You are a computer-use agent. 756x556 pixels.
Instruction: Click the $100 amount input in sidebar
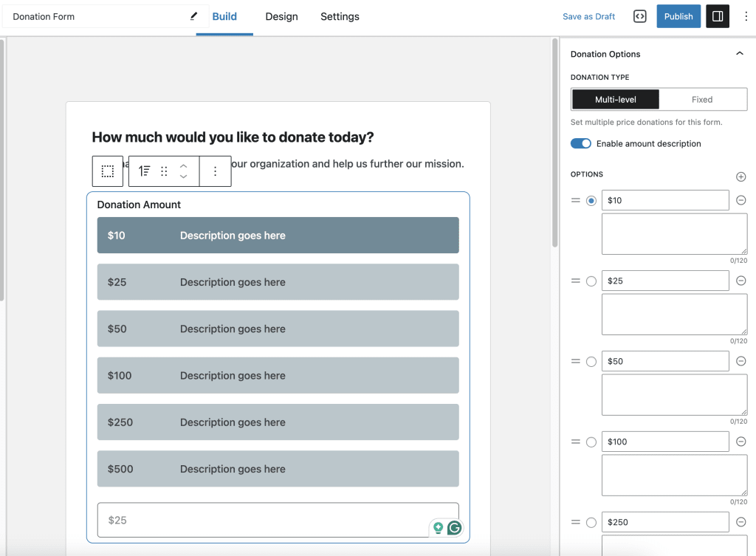(x=665, y=442)
